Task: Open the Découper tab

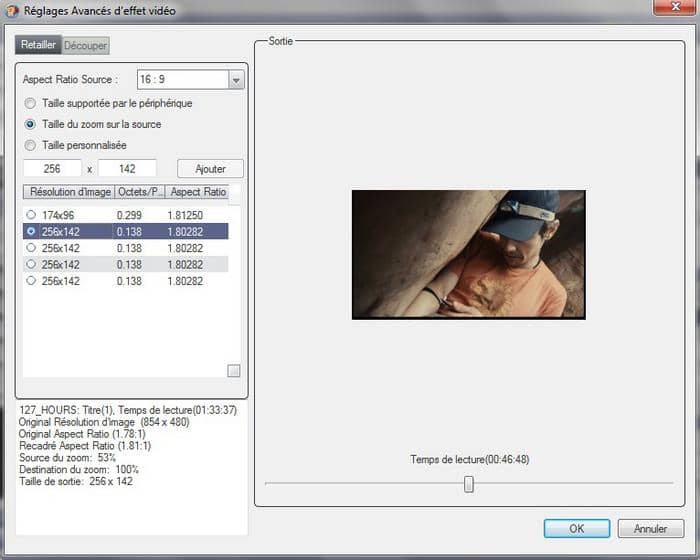Action: (x=85, y=45)
